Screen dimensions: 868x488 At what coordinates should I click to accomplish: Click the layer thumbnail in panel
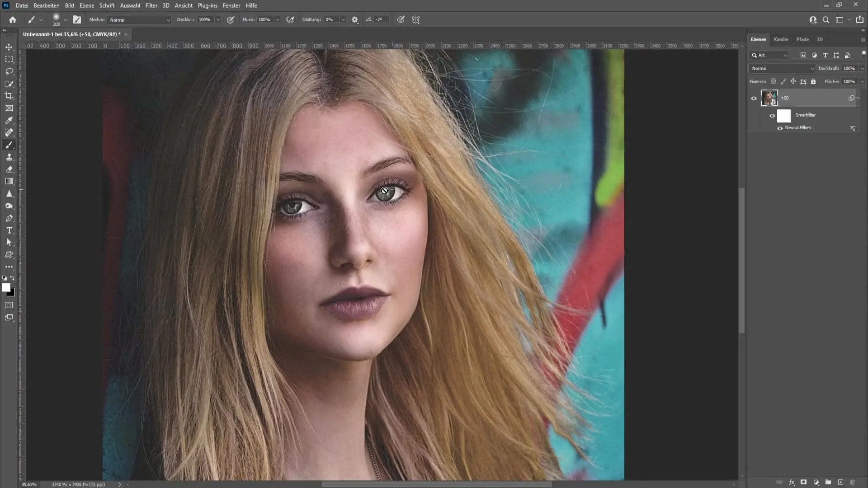click(x=769, y=97)
